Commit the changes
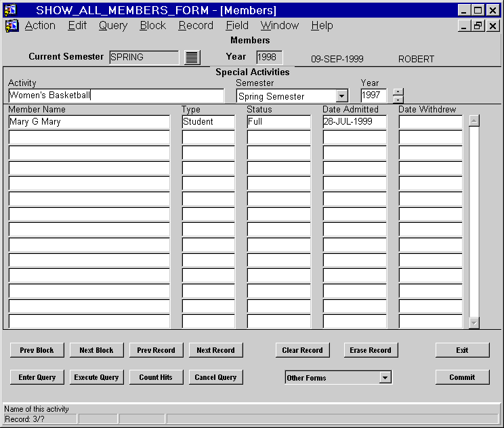 (462, 377)
